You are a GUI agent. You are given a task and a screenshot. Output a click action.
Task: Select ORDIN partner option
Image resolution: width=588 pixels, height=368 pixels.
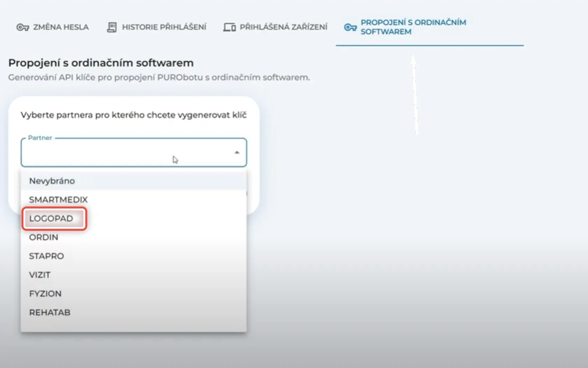point(134,237)
